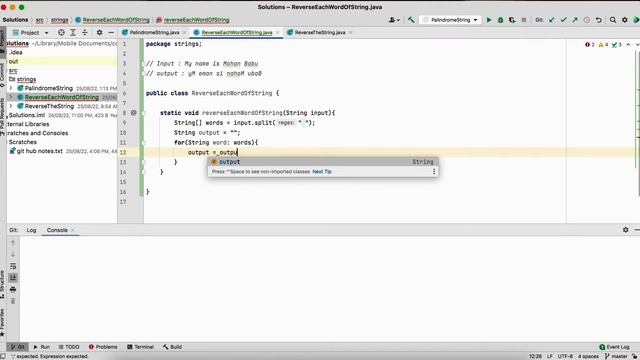Click gutter icon on line 8

click(x=133, y=113)
